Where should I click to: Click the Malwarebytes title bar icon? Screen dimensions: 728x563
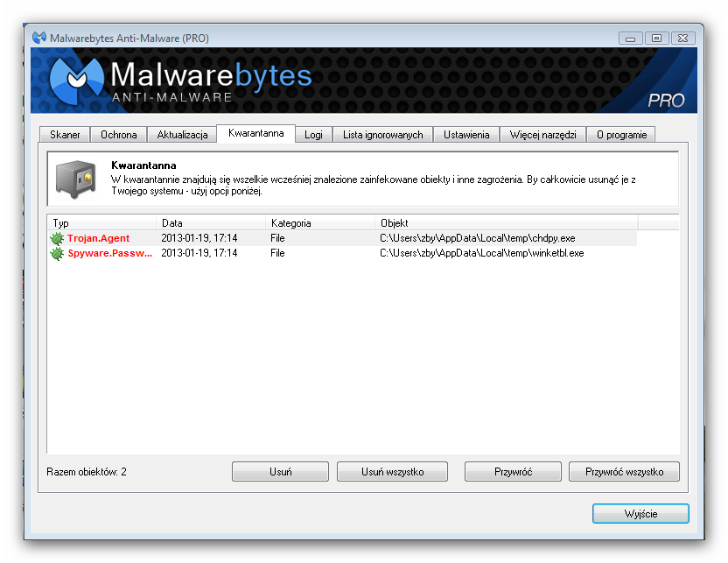click(39, 38)
